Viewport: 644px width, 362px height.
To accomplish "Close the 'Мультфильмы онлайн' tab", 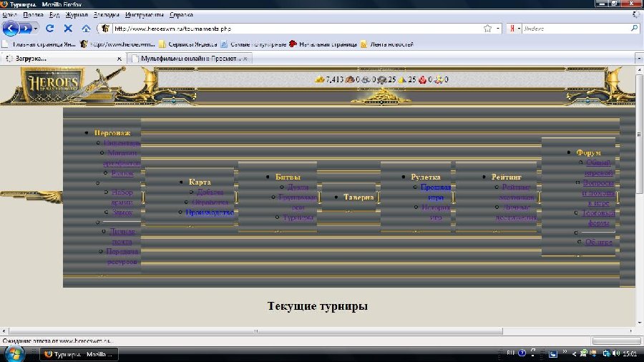I will (245, 59).
